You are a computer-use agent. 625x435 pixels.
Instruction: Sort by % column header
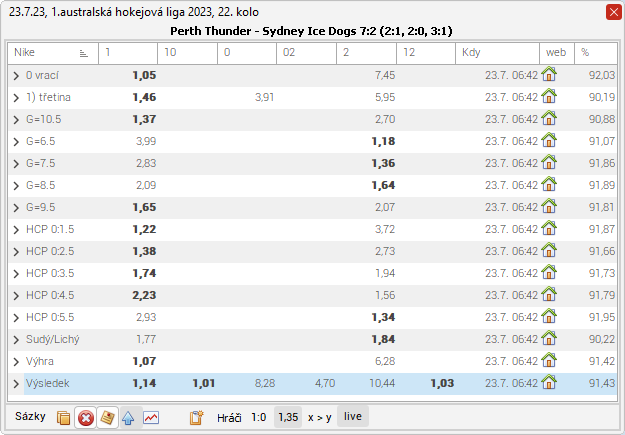[596, 53]
